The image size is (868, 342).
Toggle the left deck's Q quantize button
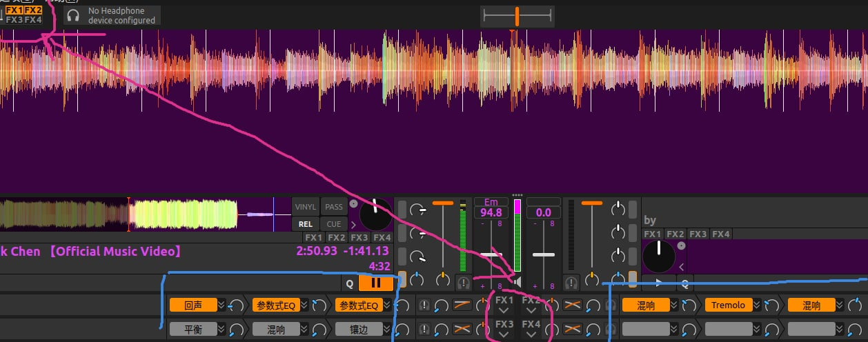(350, 283)
